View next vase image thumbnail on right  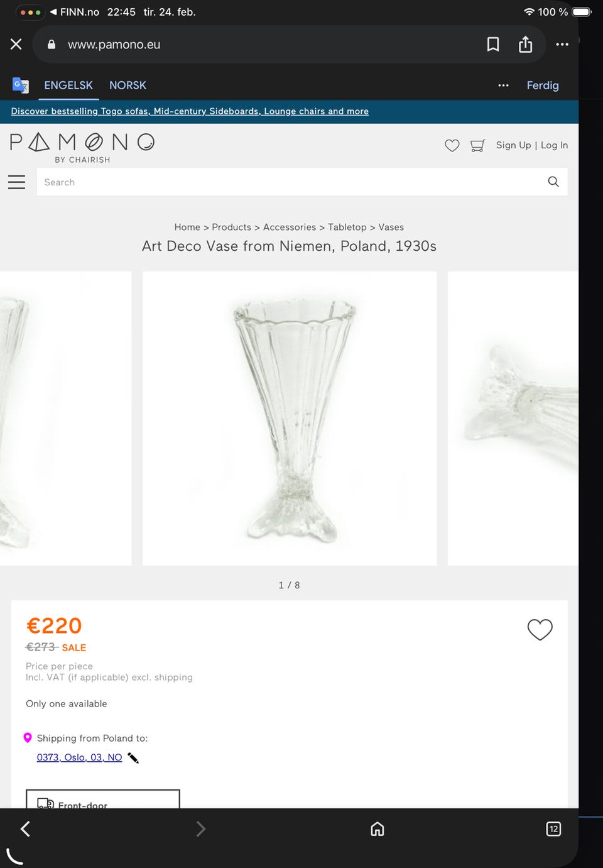(513, 418)
